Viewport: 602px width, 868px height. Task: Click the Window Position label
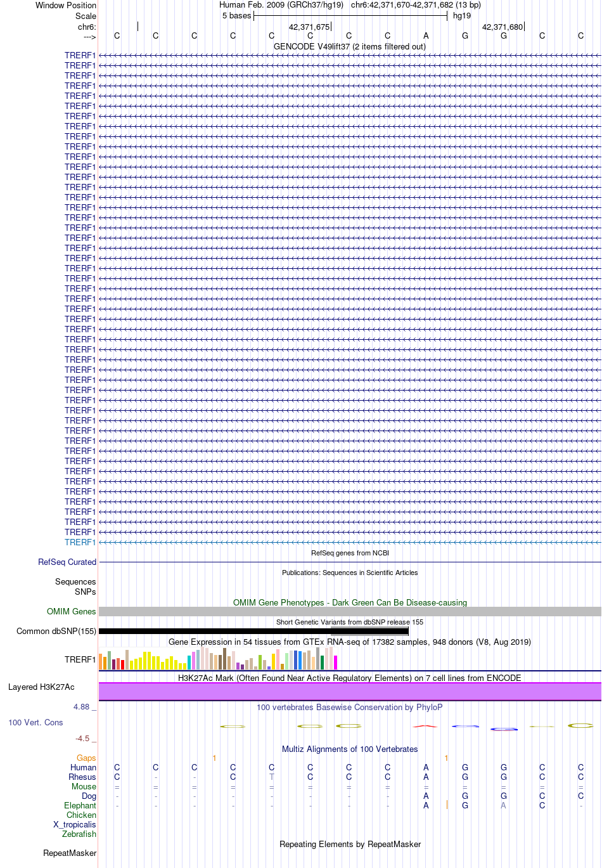[x=66, y=5]
